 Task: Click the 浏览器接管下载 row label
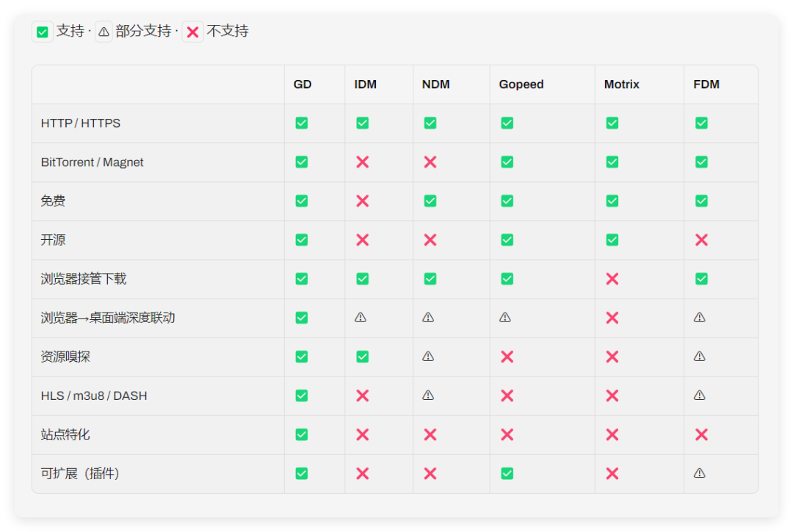pos(84,279)
